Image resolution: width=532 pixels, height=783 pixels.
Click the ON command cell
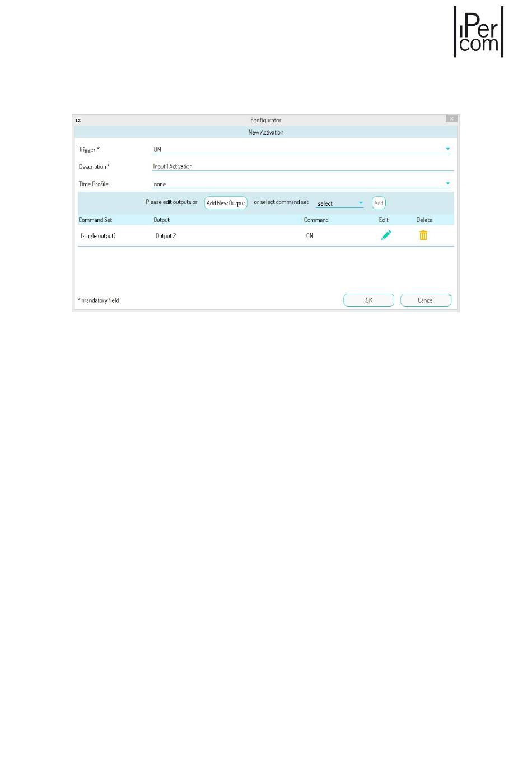[310, 236]
